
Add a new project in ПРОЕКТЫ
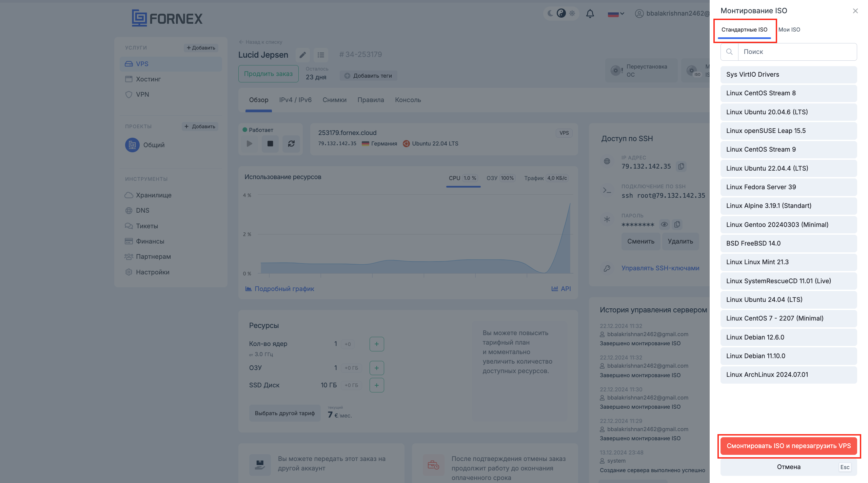[200, 127]
